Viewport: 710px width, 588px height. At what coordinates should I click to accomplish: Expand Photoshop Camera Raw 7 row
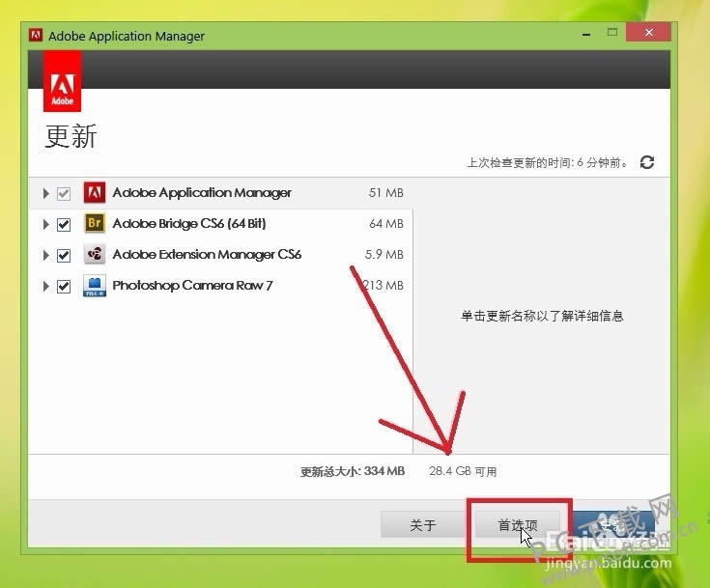point(45,286)
